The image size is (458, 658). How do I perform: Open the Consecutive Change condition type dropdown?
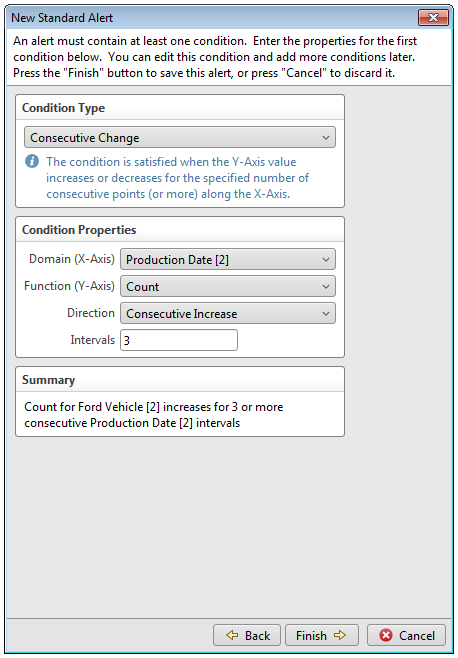[x=180, y=138]
